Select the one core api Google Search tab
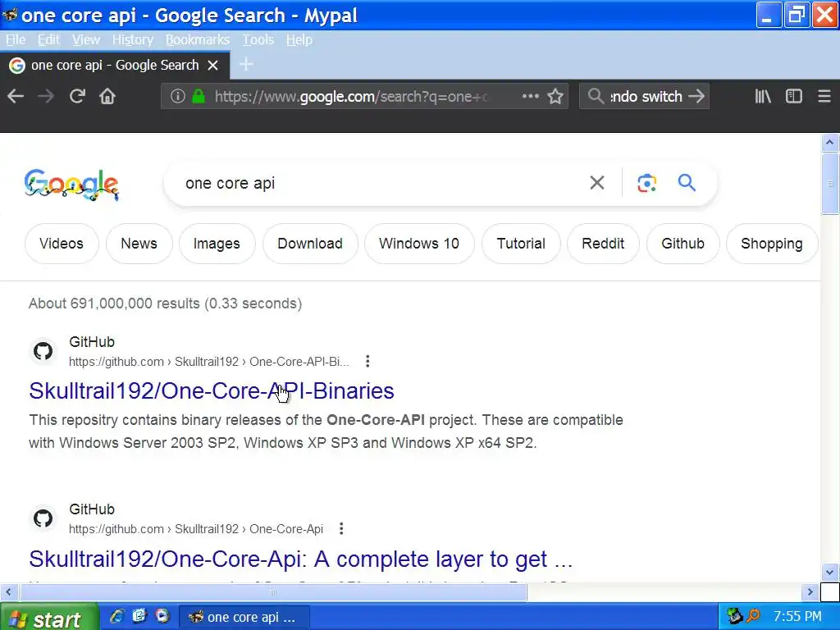Screen dimensions: 840x630 click(115, 66)
